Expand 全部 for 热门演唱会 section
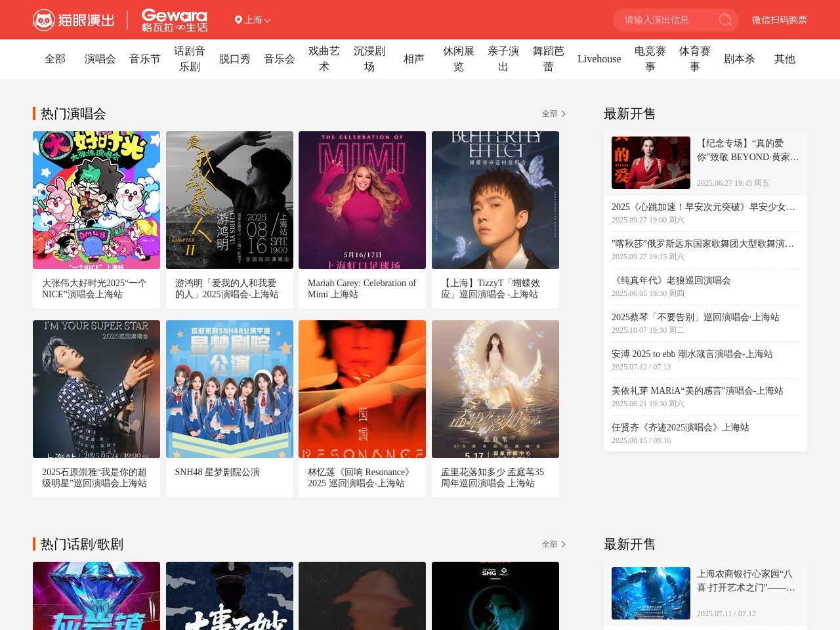Image resolution: width=840 pixels, height=630 pixels. point(554,114)
